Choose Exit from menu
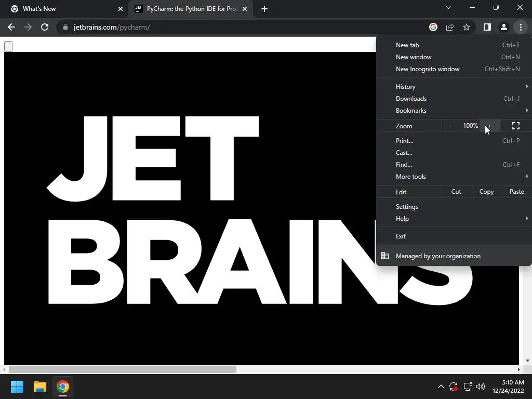Screen dimensions: 532x399 click(454, 236)
